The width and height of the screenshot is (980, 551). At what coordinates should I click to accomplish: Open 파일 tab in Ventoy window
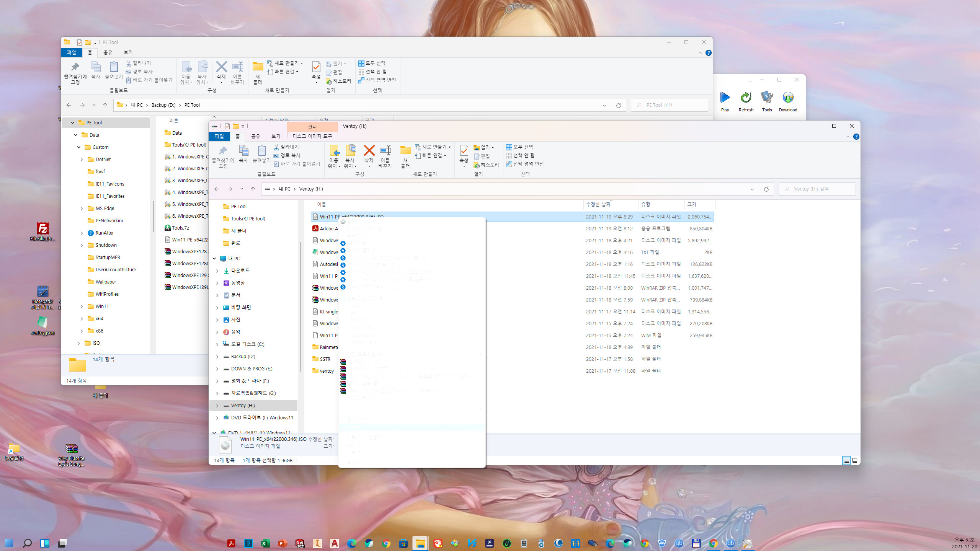point(219,136)
